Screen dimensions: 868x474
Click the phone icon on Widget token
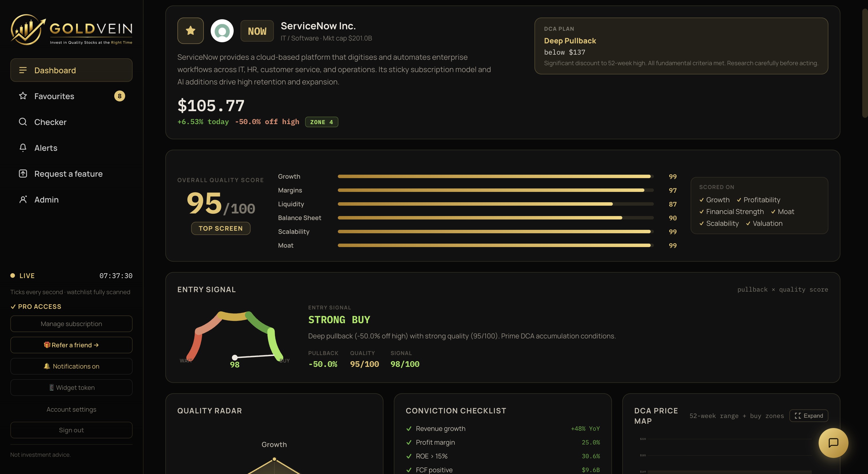click(52, 387)
